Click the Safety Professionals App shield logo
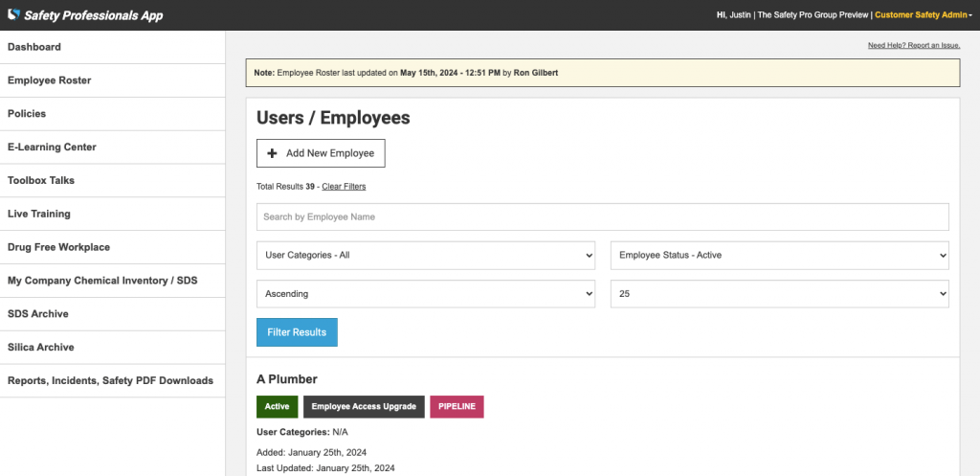Viewport: 980px width, 476px height. [13, 15]
